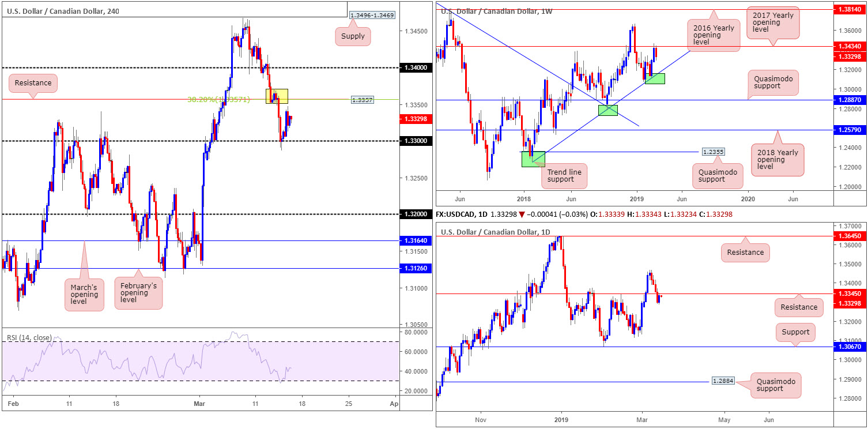Viewport: 868px width, 429px height.
Task: Open the Support callout on daily chart
Action: tap(795, 332)
